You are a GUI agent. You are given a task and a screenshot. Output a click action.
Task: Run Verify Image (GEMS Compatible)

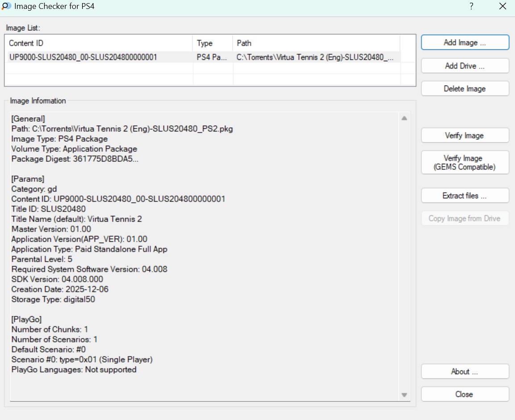click(x=465, y=163)
